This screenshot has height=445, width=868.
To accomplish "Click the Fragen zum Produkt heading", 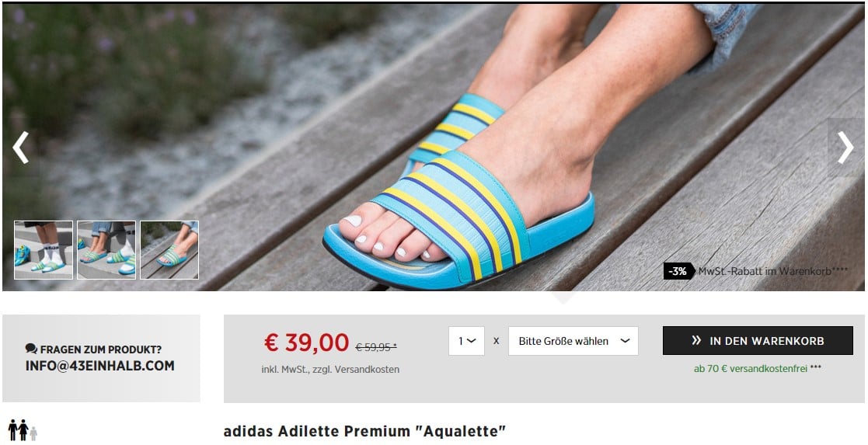I will point(101,349).
